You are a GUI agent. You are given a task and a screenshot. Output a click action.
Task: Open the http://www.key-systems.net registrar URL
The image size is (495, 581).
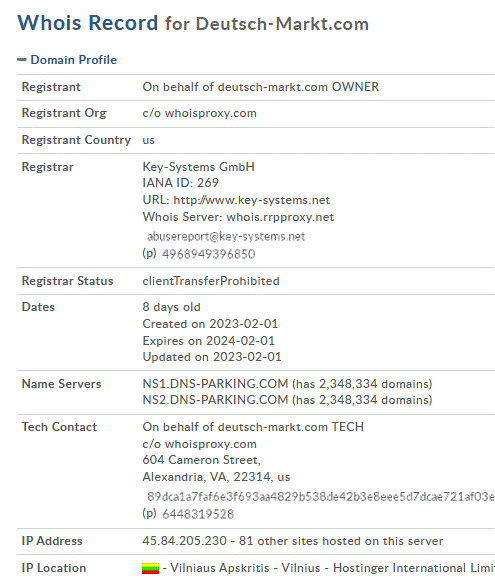click(252, 200)
